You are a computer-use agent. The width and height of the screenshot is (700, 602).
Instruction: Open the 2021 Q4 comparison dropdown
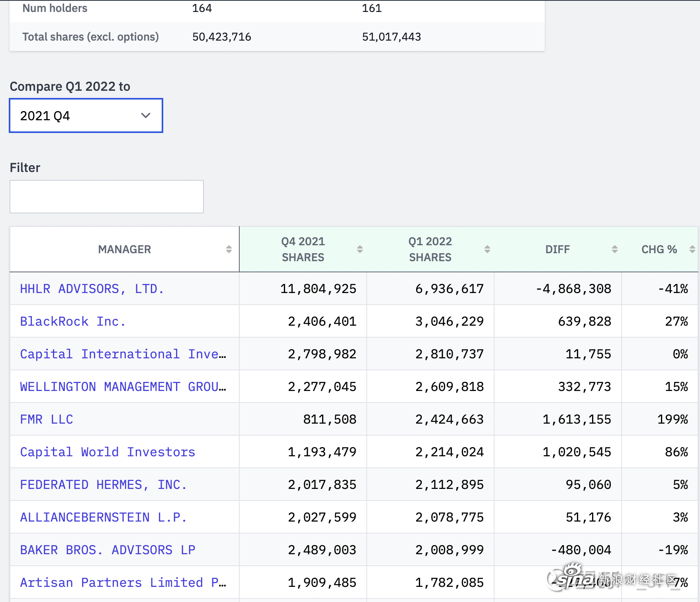coord(86,115)
